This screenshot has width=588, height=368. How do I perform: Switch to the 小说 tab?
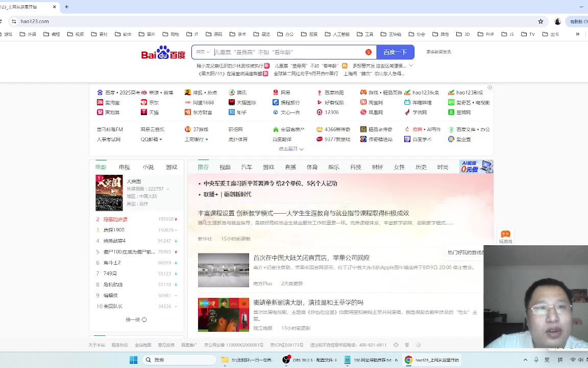coord(148,167)
